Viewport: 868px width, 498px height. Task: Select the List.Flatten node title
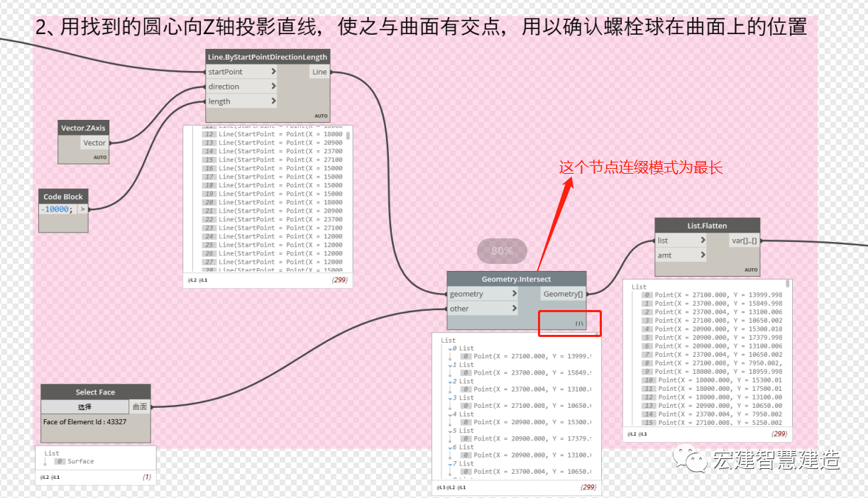click(x=707, y=226)
